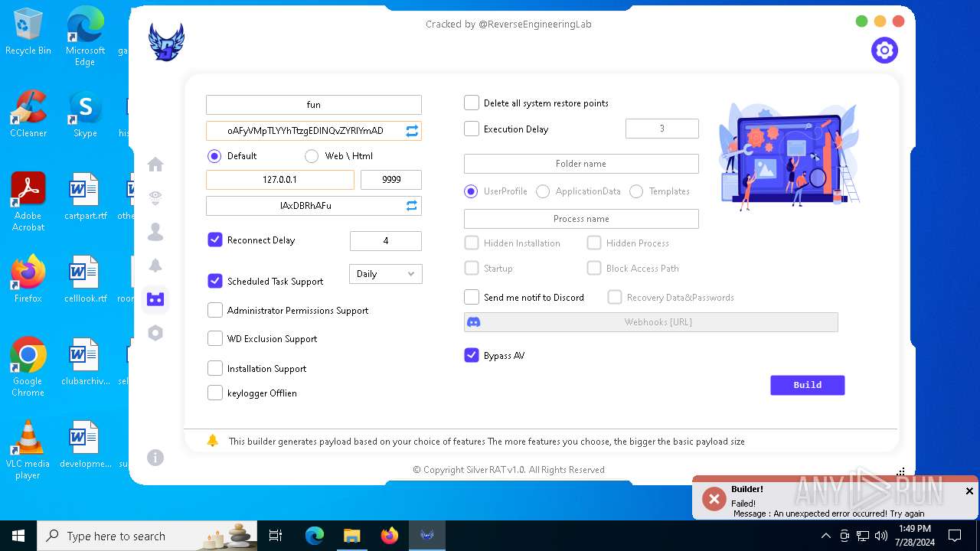Click the Windows Start button
The height and width of the screenshot is (551, 980).
pyautogui.click(x=18, y=536)
